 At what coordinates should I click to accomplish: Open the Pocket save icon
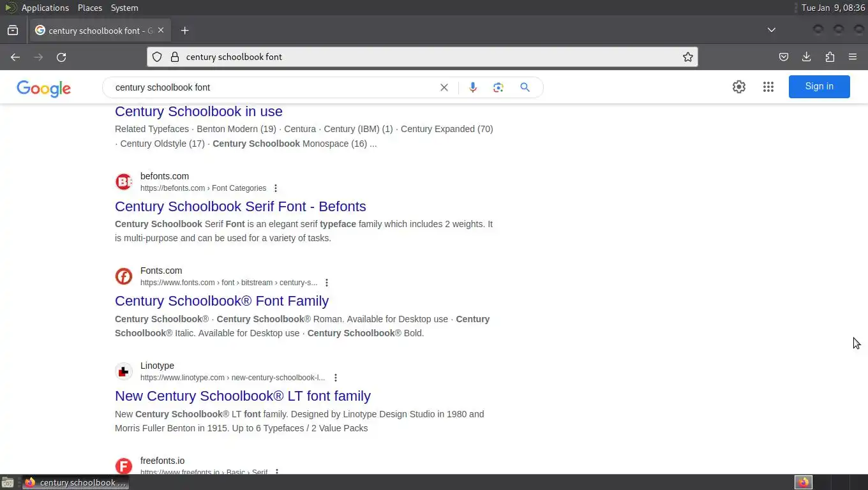(783, 57)
